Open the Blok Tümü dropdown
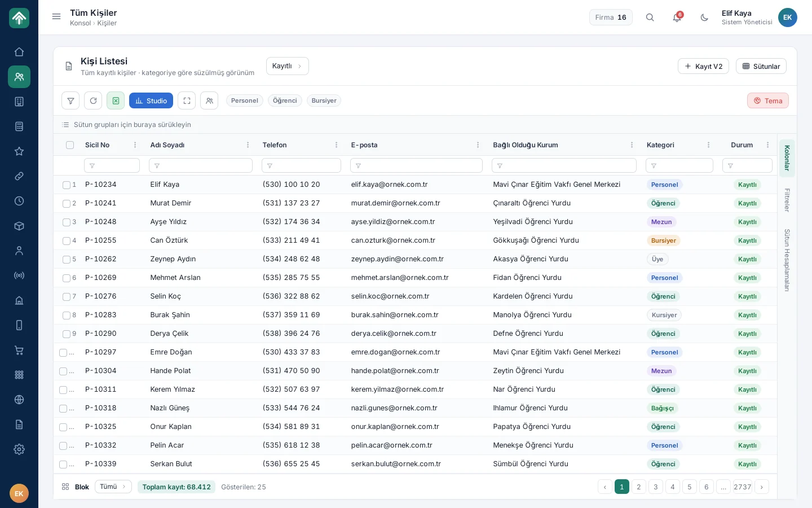 [113, 487]
